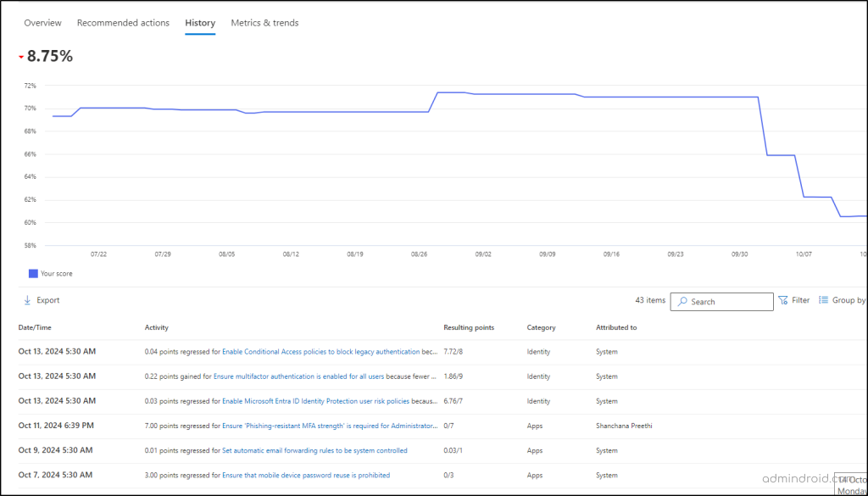Open the Recommended actions tab
This screenshot has width=868, height=496.
tap(123, 23)
